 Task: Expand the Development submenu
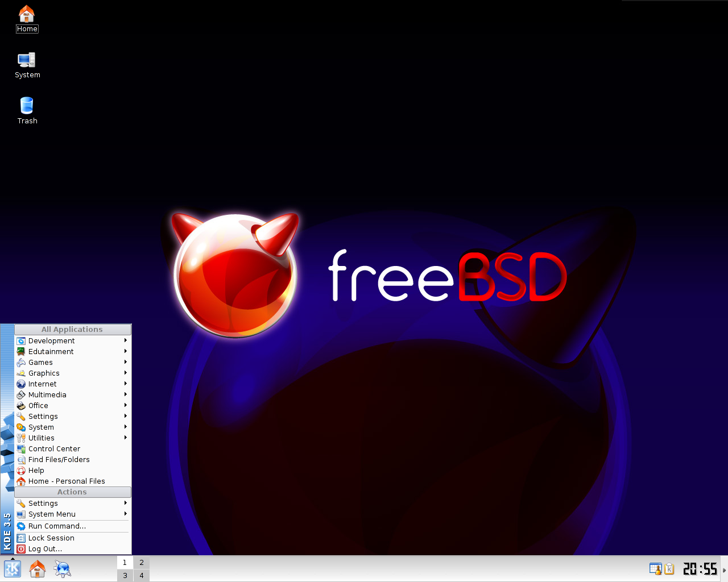coord(73,341)
